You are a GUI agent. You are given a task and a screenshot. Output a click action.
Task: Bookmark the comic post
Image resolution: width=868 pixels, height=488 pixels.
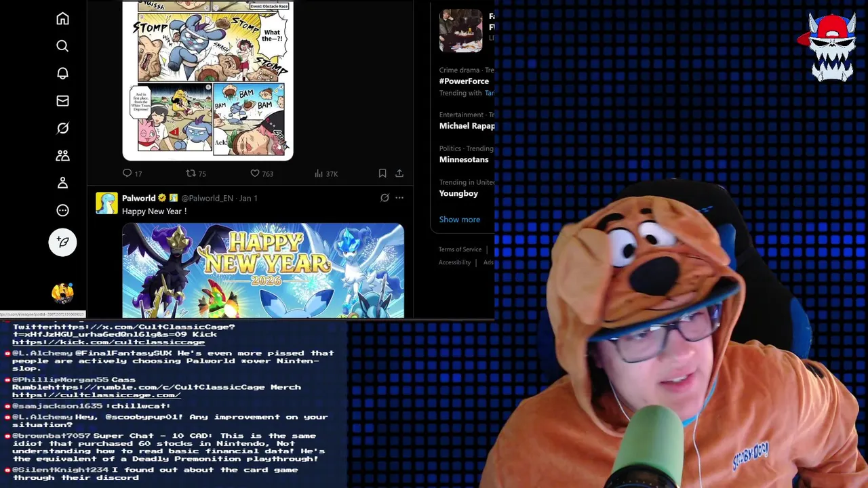click(x=382, y=174)
